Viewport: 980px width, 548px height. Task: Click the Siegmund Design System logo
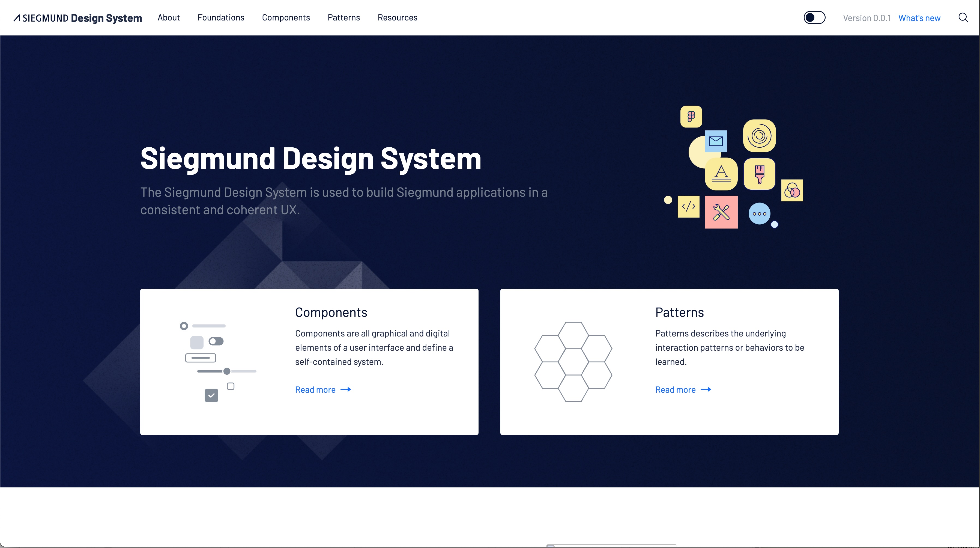coord(78,18)
